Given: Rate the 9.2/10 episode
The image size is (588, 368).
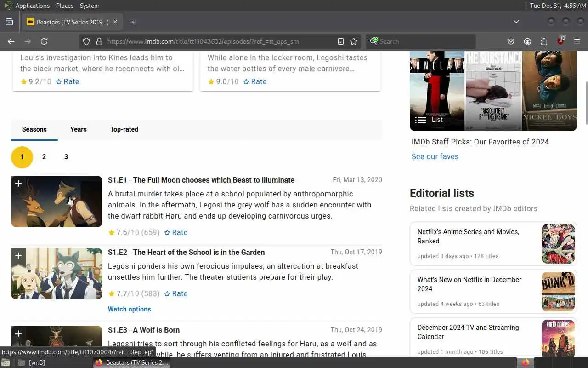Looking at the screenshot, I should 68,81.
